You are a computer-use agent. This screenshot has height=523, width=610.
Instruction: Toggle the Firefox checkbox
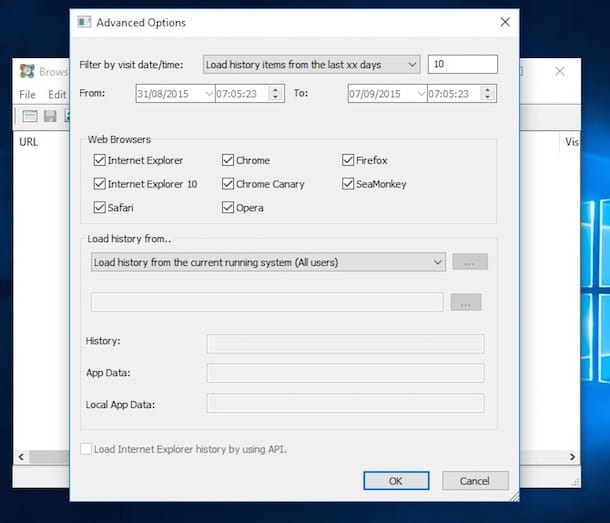click(x=348, y=160)
